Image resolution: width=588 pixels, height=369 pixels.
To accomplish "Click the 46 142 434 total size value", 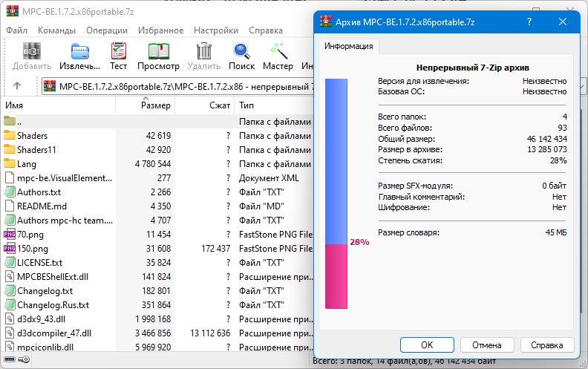I will tap(546, 139).
